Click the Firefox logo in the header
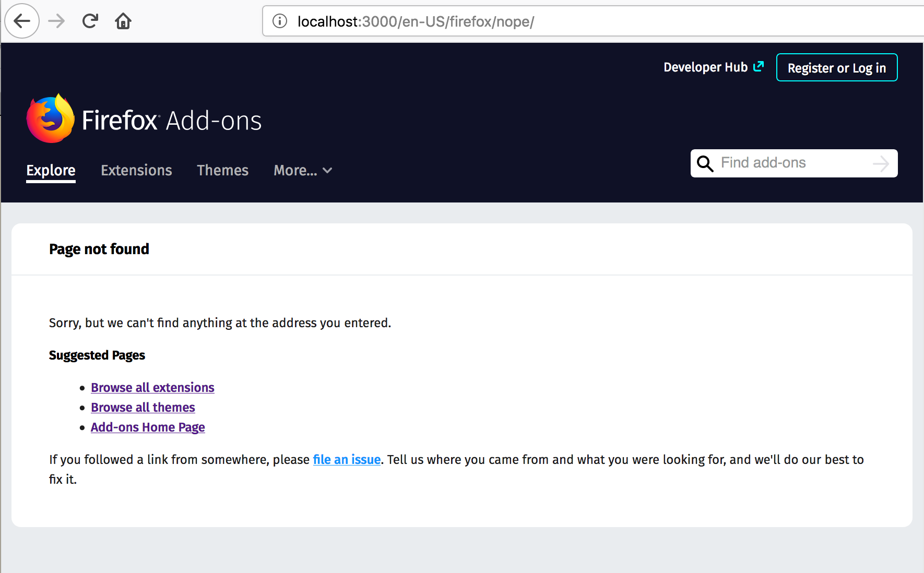This screenshot has width=924, height=573. pyautogui.click(x=50, y=118)
